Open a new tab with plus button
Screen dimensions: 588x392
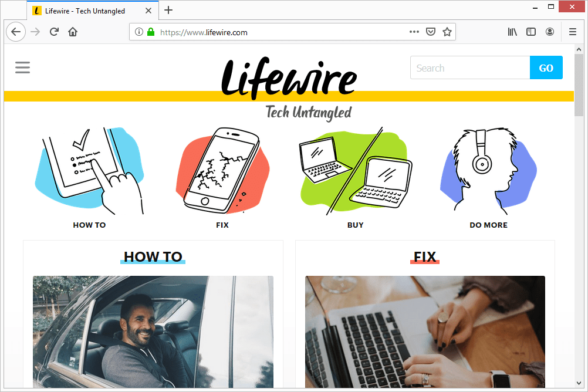168,10
